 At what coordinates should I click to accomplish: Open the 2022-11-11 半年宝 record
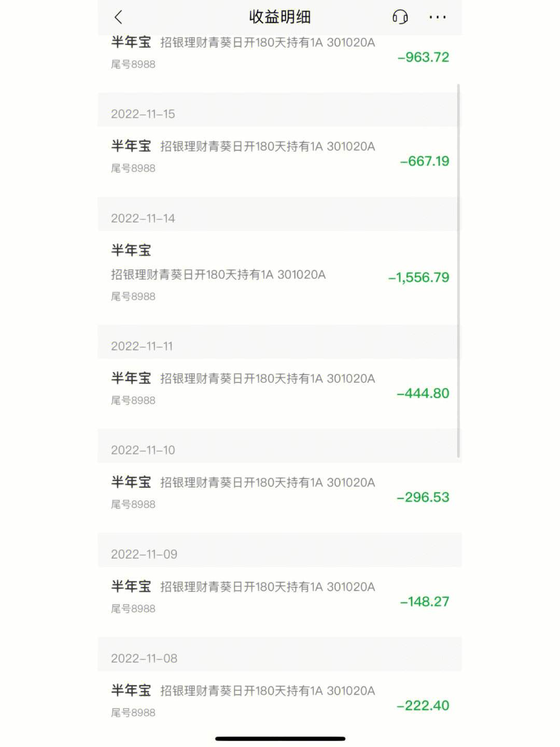point(243,388)
